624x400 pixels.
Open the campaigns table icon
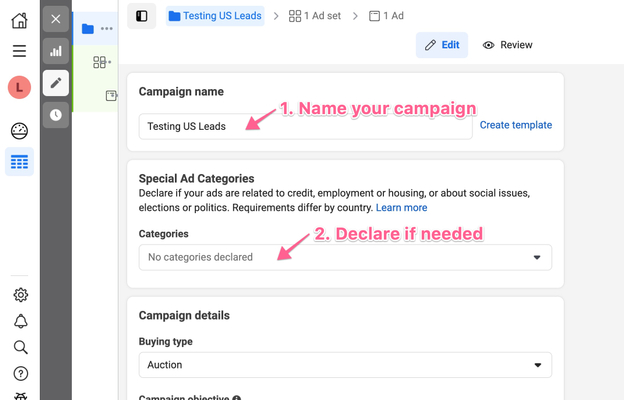pos(19,162)
